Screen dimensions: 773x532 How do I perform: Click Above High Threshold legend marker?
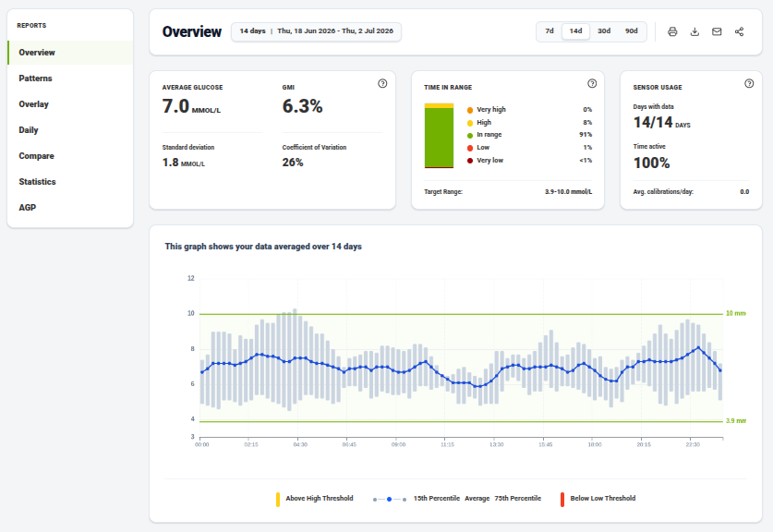[278, 500]
